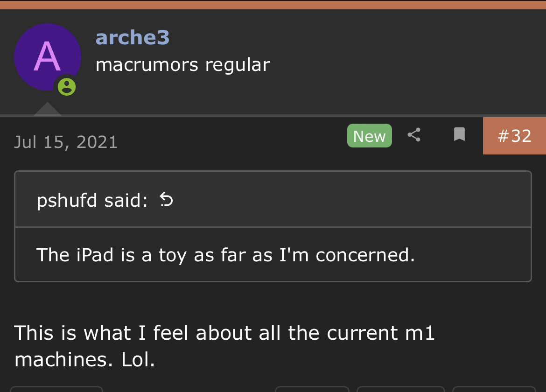Click the 'machines. Lol.' reply line
546x392 pixels.
coord(84,360)
